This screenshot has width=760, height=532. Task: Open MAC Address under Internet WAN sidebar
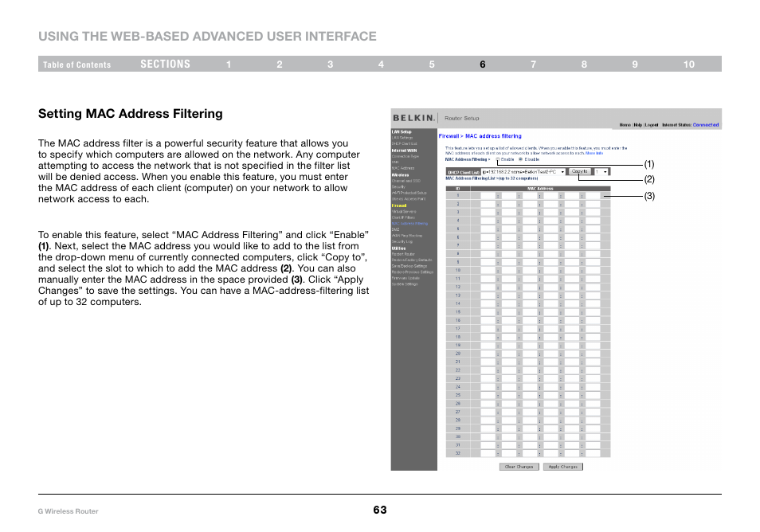[x=403, y=168]
